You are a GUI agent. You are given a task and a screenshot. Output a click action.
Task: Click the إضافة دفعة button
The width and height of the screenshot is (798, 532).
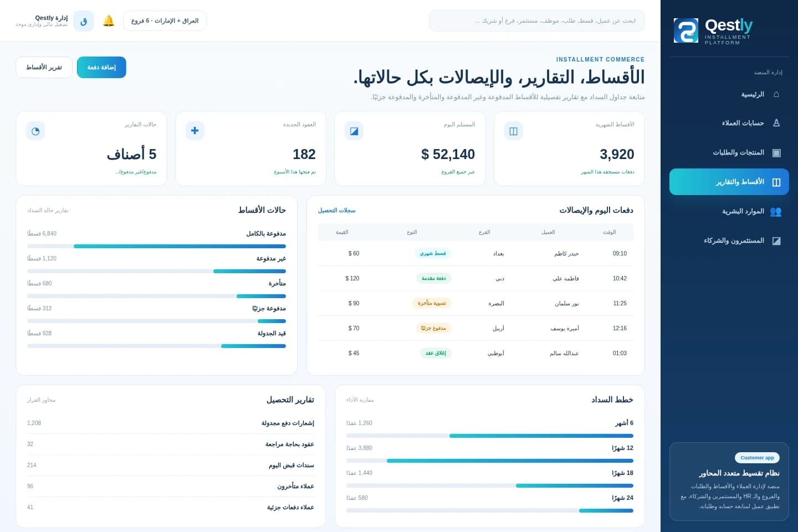tap(101, 68)
